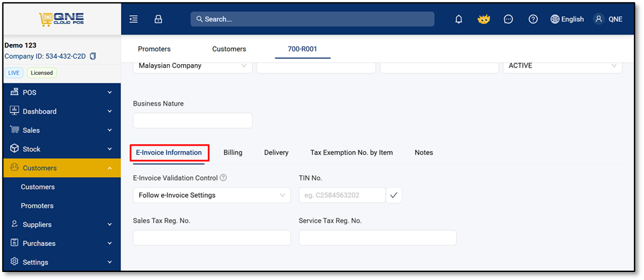The height and width of the screenshot is (280, 644).
Task: Expand the Sales menu chevron
Action: click(110, 130)
